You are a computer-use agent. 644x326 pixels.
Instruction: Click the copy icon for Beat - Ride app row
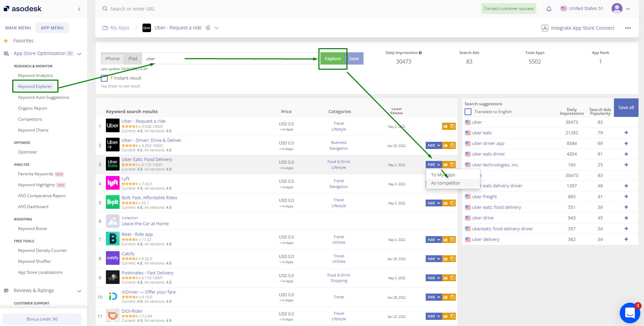pos(452,240)
